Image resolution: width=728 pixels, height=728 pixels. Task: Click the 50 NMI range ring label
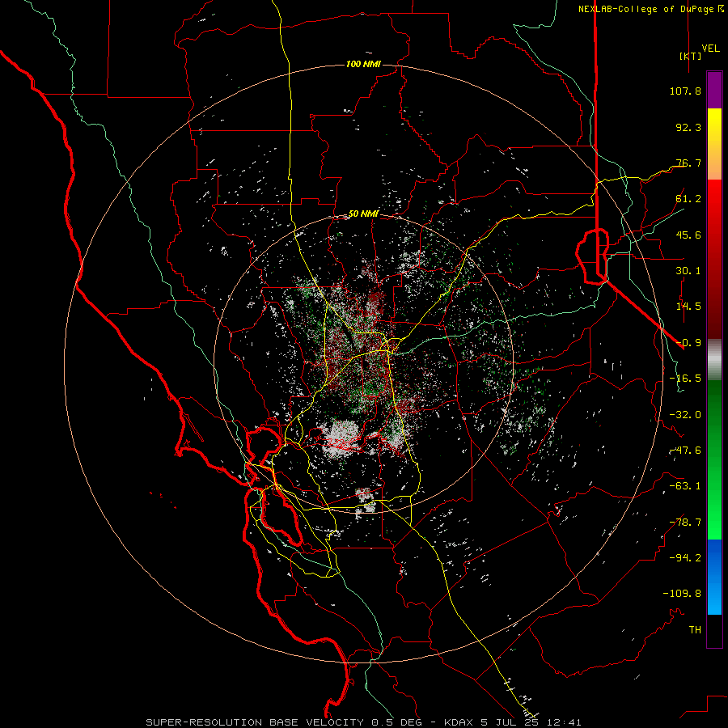click(363, 214)
